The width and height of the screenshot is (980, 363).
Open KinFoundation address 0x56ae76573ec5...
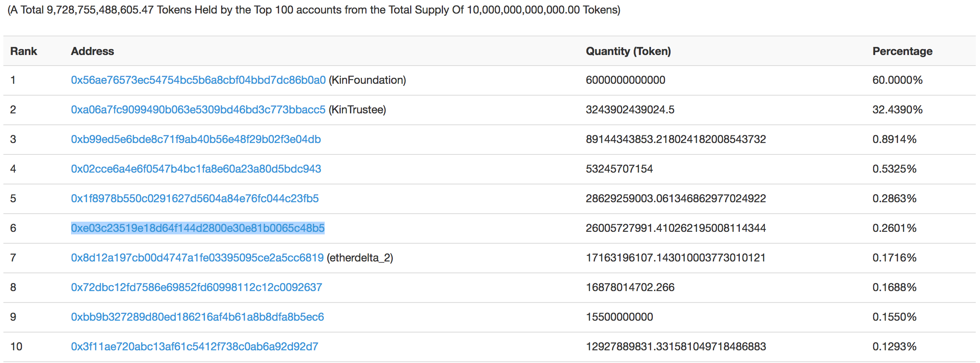point(198,80)
